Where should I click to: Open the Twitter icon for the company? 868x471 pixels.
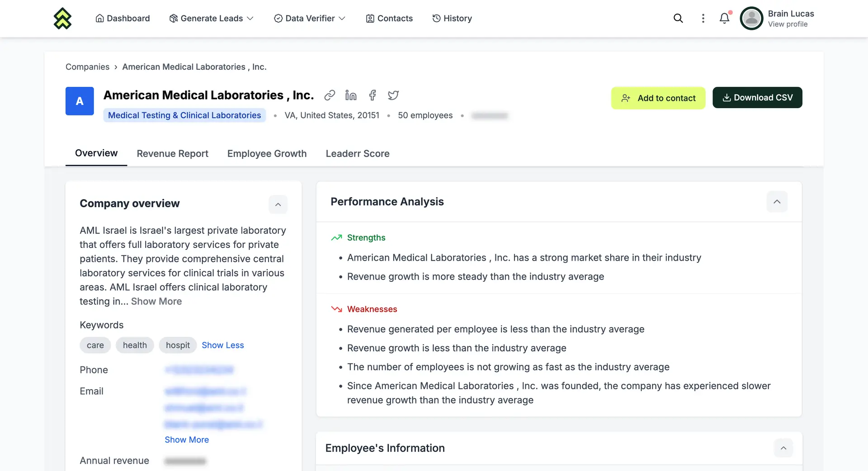pos(393,95)
